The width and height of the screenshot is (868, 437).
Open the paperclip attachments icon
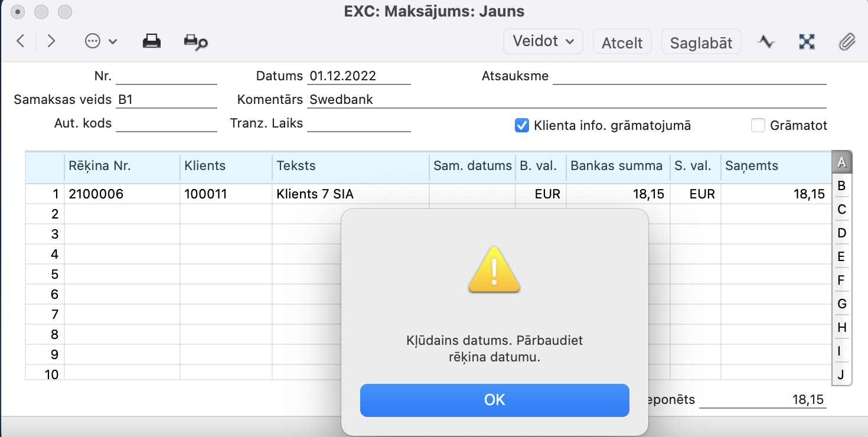(847, 41)
